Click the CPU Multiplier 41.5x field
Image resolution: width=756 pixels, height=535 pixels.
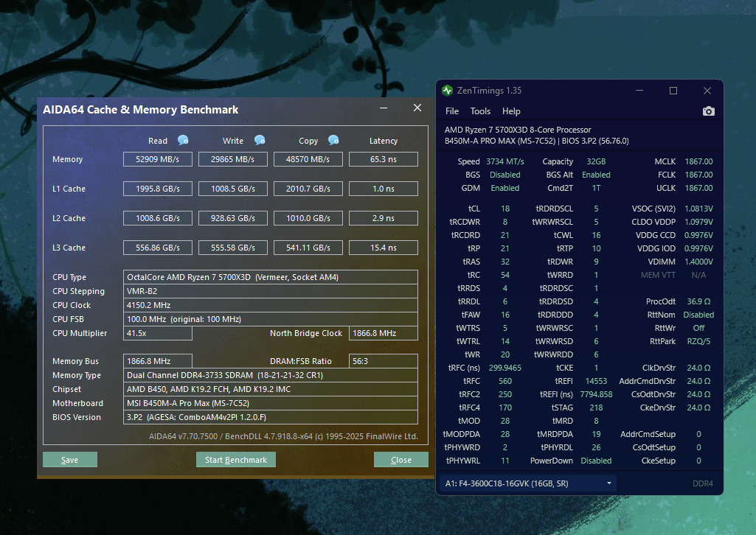tap(158, 333)
